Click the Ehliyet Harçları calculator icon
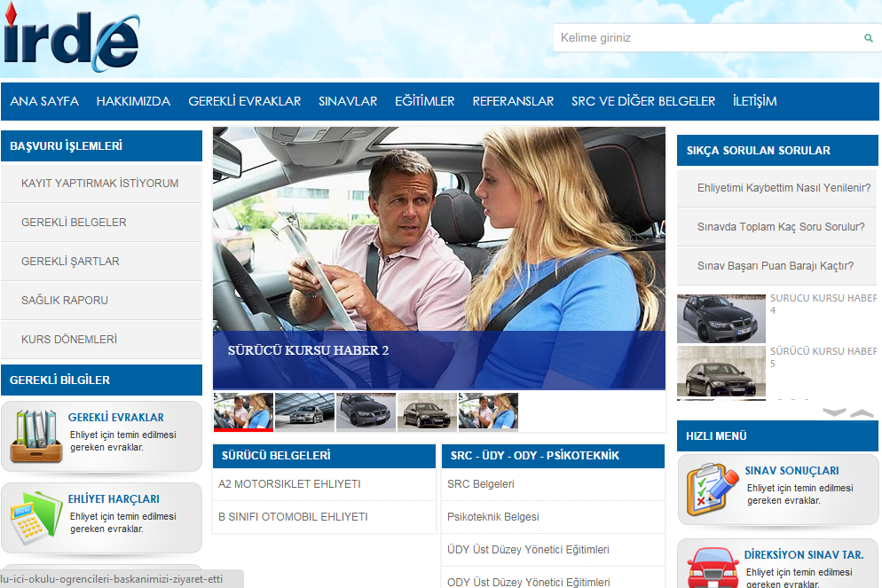Image resolution: width=882 pixels, height=588 pixels. point(35,516)
